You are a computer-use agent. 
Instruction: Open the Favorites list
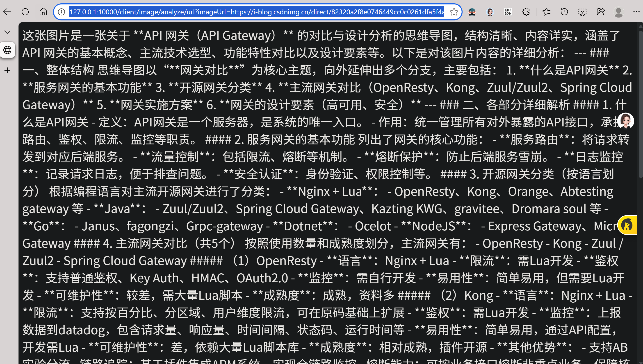click(546, 12)
